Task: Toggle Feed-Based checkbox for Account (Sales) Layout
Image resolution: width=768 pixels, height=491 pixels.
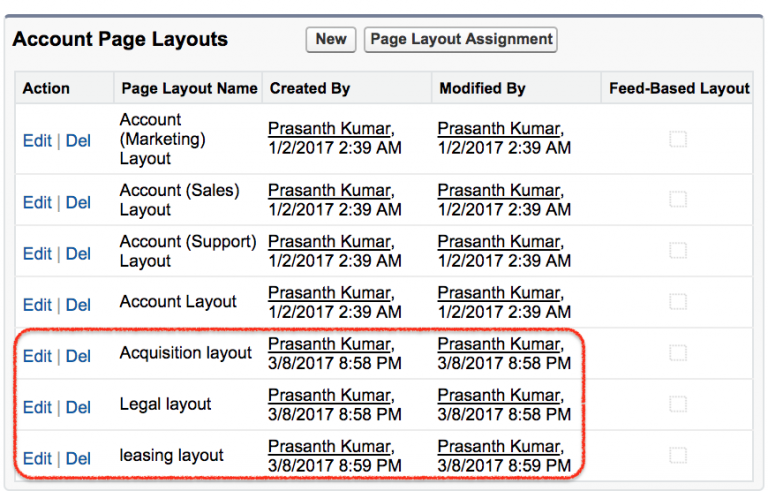Action: [x=678, y=200]
